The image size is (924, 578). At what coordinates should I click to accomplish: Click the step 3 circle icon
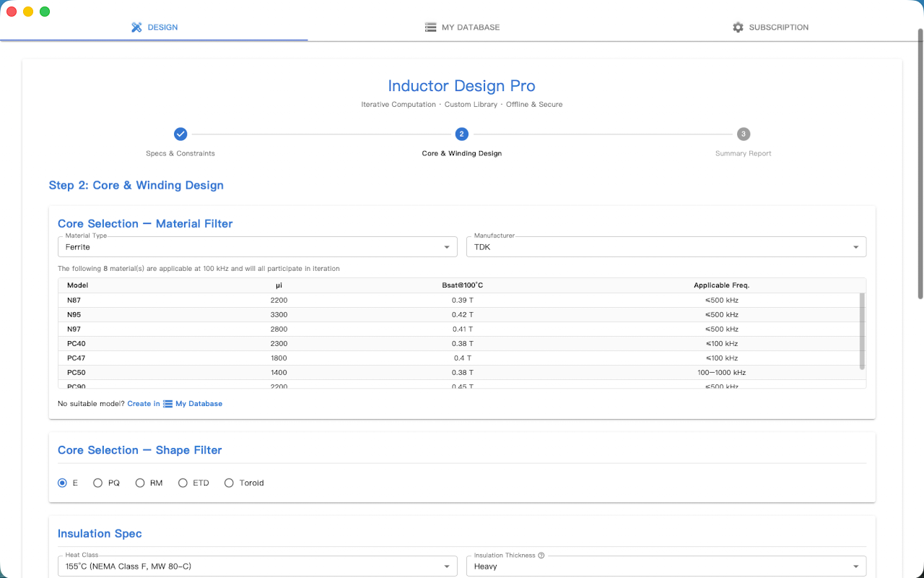click(x=744, y=134)
